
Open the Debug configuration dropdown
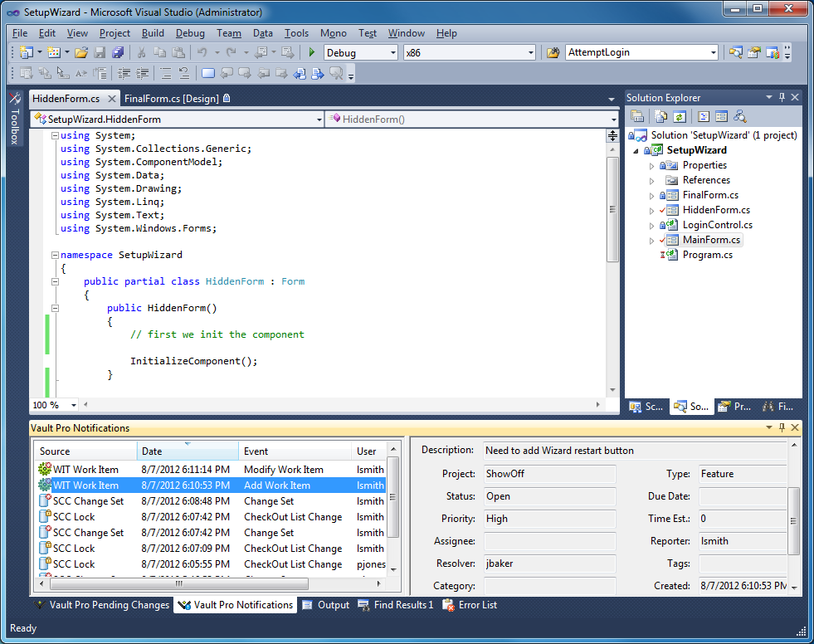coord(392,53)
